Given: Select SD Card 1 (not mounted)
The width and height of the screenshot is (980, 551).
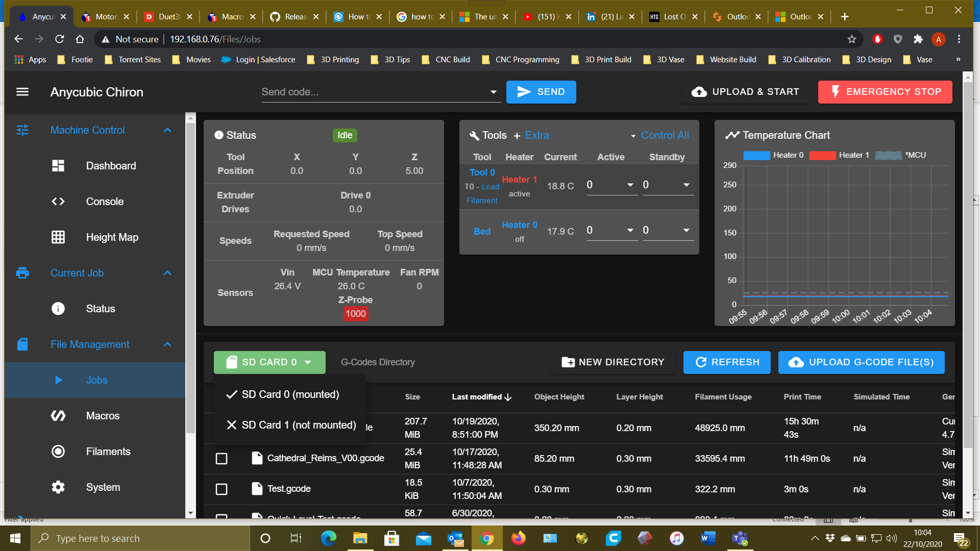Looking at the screenshot, I should tap(290, 425).
